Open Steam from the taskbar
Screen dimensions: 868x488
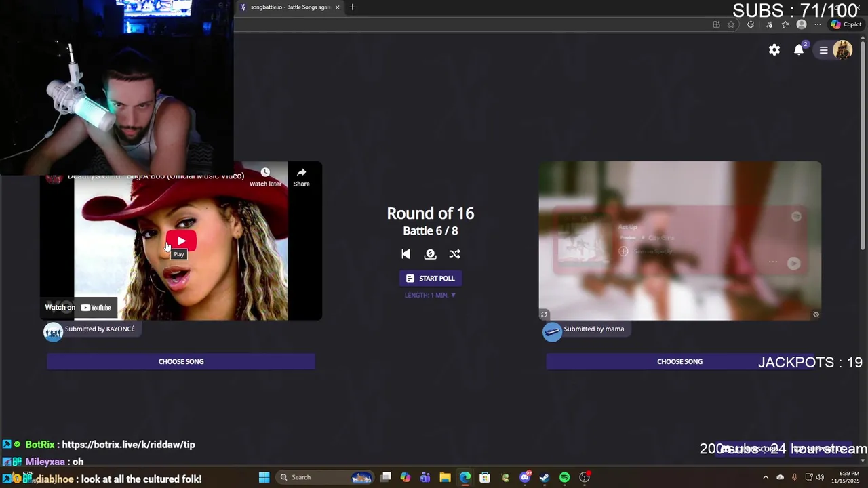(545, 477)
